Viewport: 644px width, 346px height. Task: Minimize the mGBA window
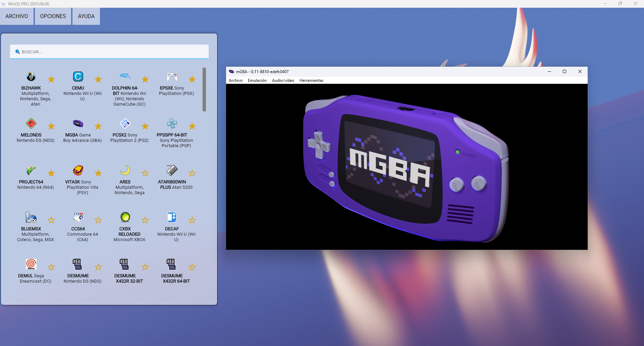click(x=549, y=71)
